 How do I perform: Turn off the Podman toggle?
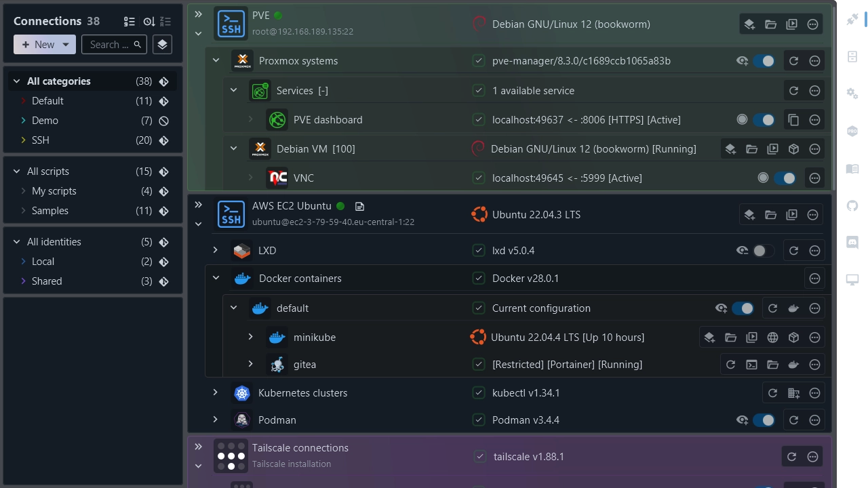tap(764, 420)
